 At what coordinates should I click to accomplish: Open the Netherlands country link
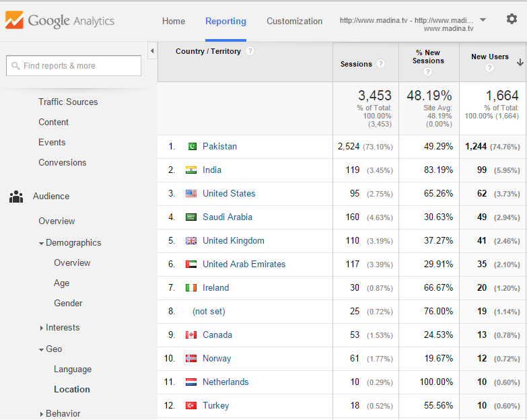pyautogui.click(x=225, y=382)
